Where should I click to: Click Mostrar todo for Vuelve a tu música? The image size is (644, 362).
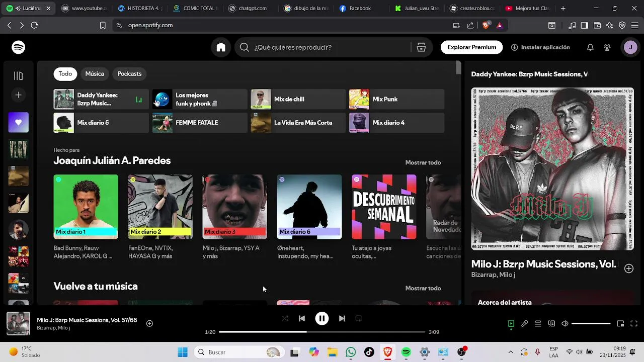[423, 289]
